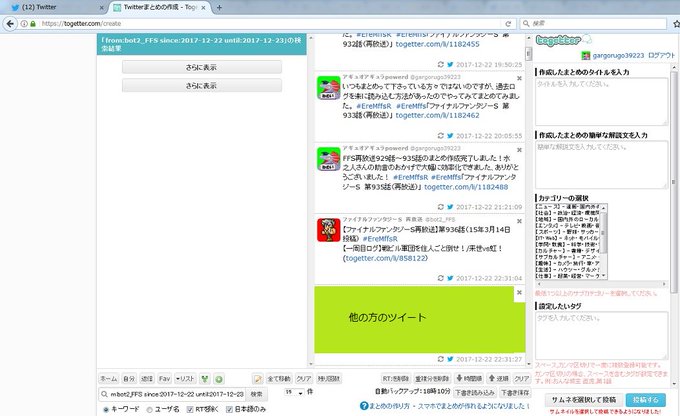Open the まとめの作り方 help link

(389, 406)
